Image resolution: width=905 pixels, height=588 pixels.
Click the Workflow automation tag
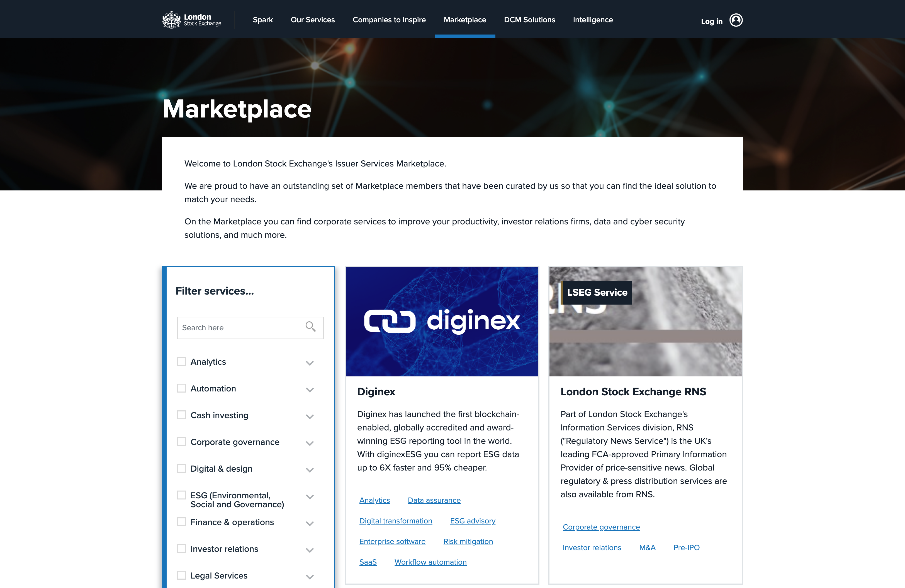point(430,562)
